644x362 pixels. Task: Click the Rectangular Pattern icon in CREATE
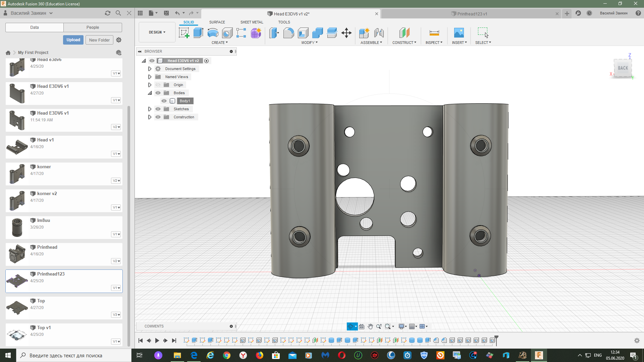tap(241, 33)
